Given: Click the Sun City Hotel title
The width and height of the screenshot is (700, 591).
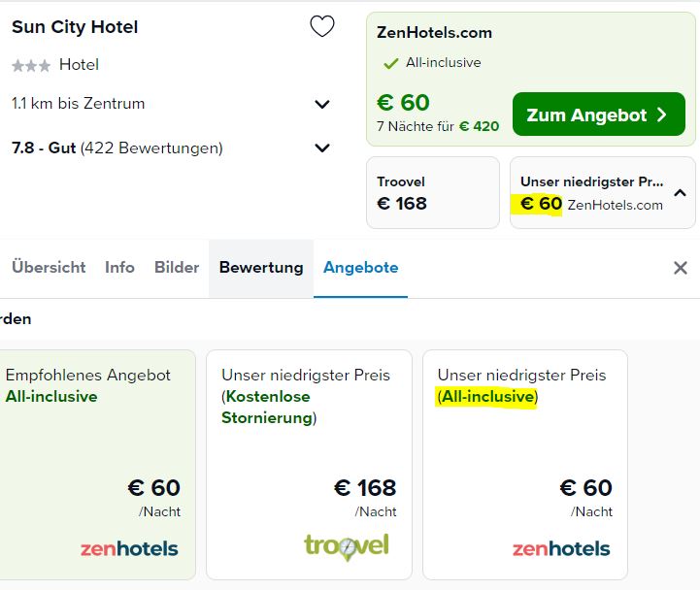Looking at the screenshot, I should [75, 27].
